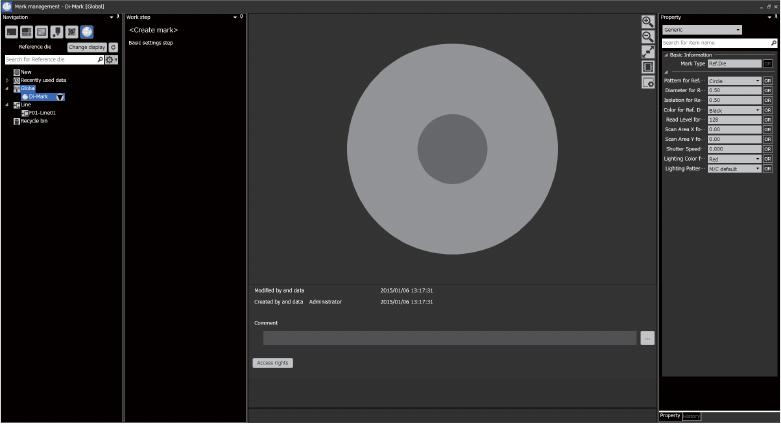Click the search magnifier in Property panel
The width and height of the screenshot is (781, 438).
click(773, 43)
